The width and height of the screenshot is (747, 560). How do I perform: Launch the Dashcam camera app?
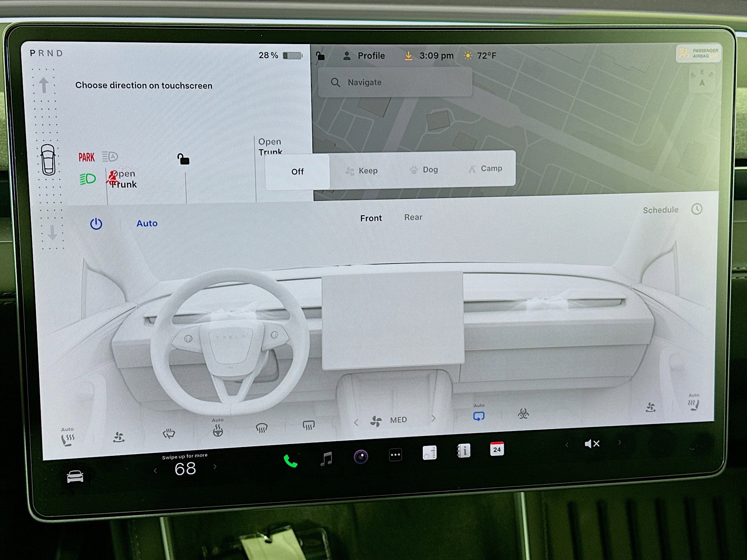[x=361, y=456]
